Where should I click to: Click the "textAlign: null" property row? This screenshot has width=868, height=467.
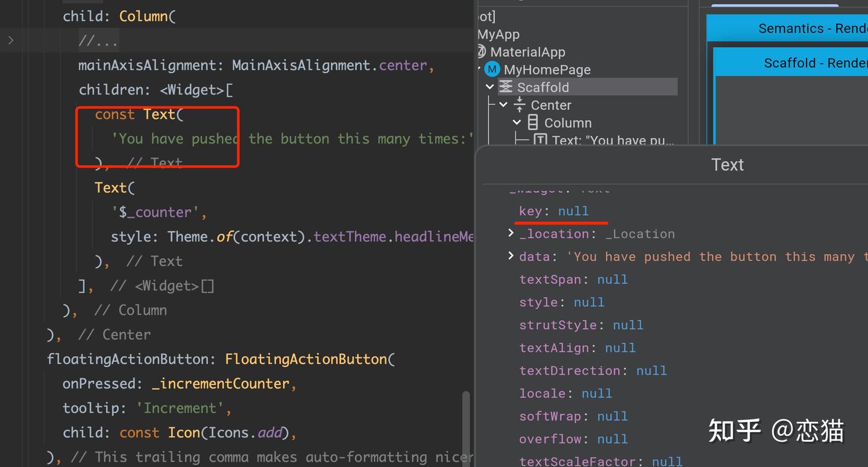coord(577,348)
